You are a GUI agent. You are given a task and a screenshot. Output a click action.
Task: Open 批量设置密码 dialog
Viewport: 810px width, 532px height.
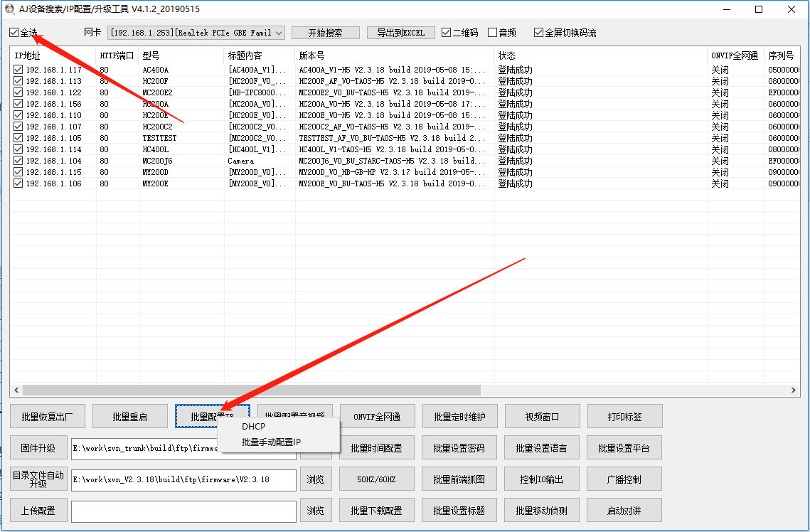coord(459,448)
